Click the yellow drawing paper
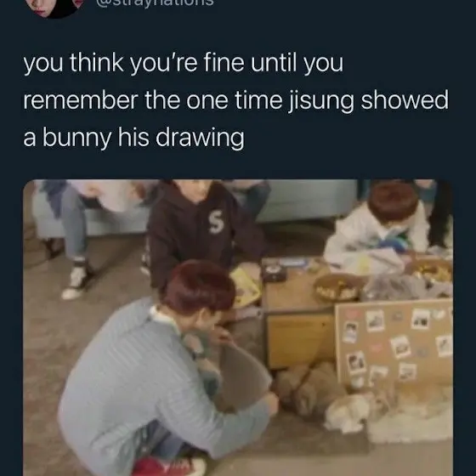The width and height of the screenshot is (476, 476). (x=246, y=287)
